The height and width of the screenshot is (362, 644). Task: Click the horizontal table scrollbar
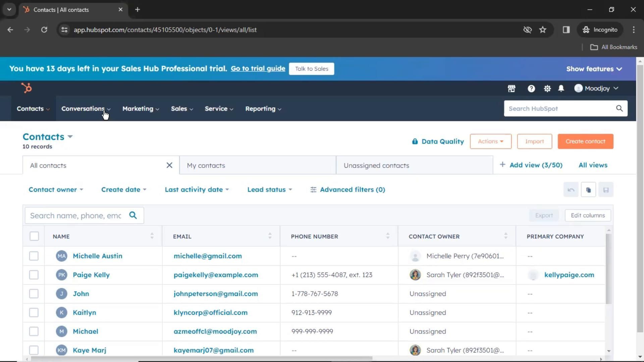click(201, 358)
